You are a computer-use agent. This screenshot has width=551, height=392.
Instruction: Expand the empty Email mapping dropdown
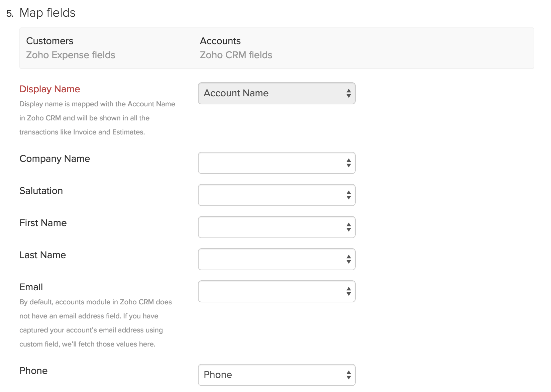coord(277,291)
